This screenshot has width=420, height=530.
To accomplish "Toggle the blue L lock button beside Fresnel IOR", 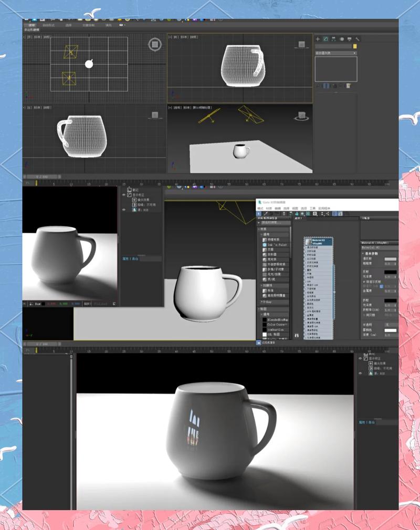I will [x=382, y=286].
